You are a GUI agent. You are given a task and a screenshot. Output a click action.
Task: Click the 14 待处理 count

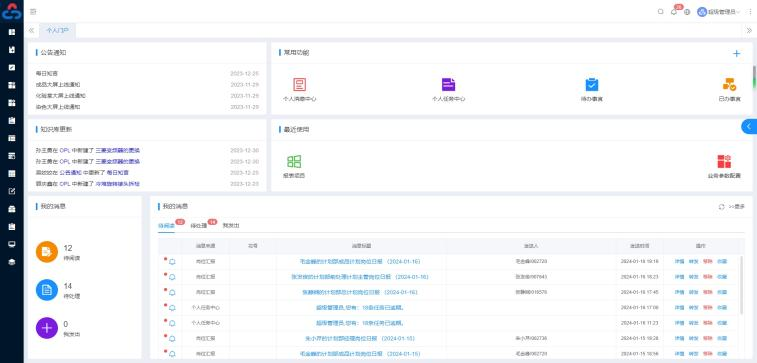(x=68, y=286)
